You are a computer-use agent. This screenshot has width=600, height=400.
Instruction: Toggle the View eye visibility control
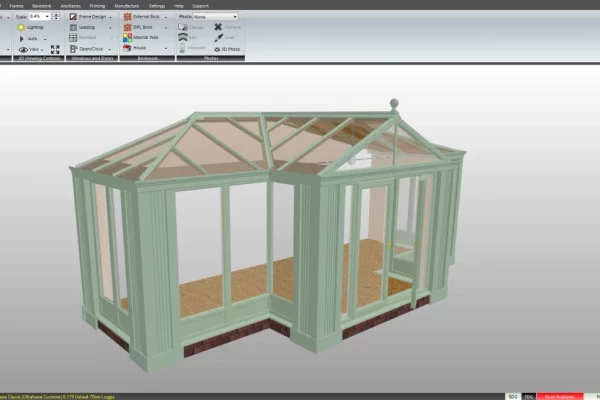(23, 48)
